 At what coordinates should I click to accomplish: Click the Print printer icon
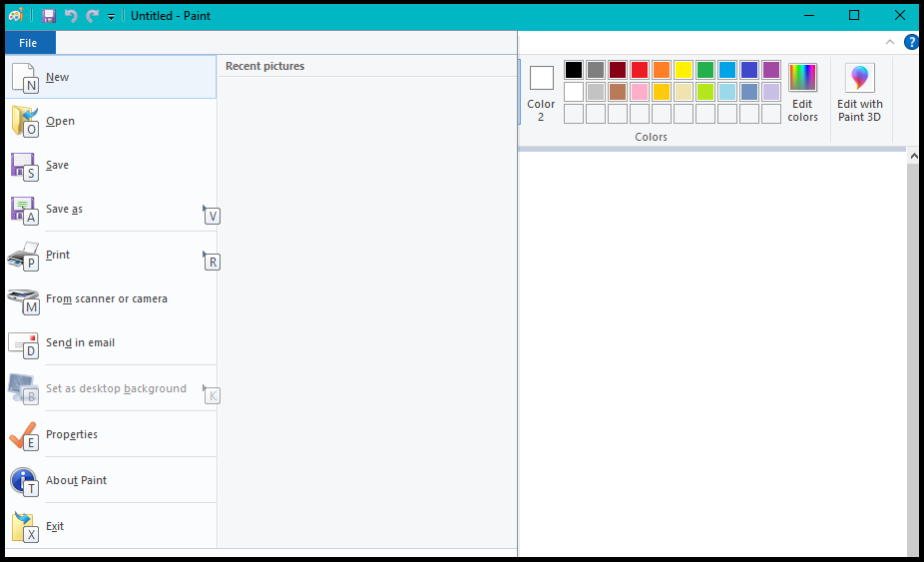click(x=24, y=256)
